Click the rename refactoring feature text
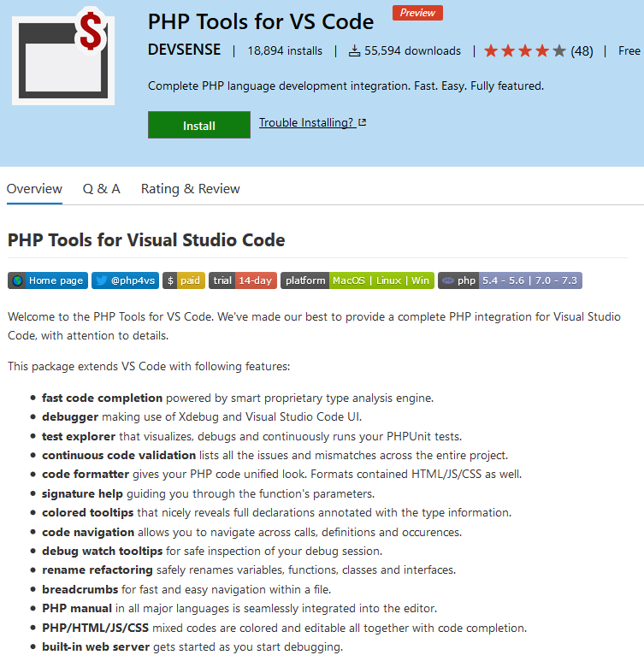644x661 pixels. 97,570
